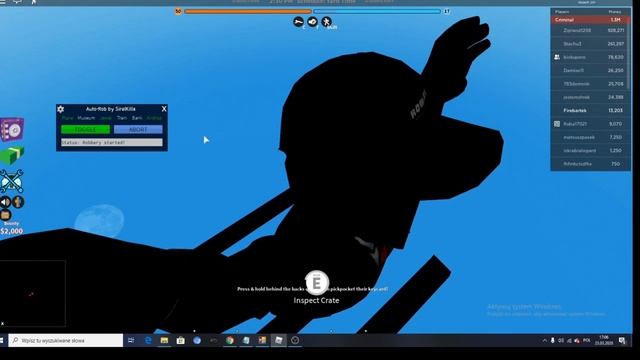
Task: Click the orange health bar
Action: (x=248, y=11)
